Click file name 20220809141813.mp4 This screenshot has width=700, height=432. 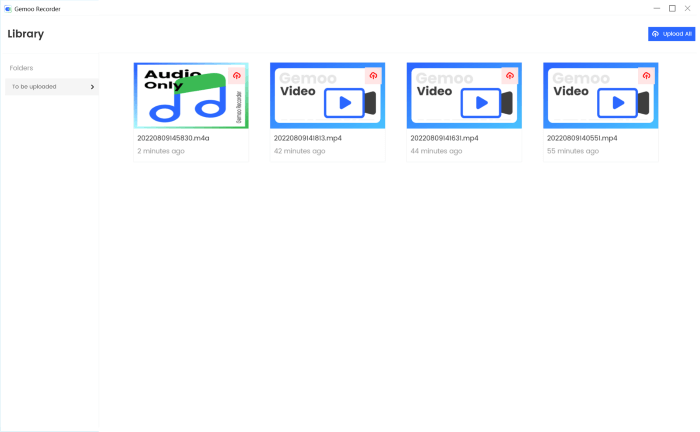pyautogui.click(x=308, y=138)
